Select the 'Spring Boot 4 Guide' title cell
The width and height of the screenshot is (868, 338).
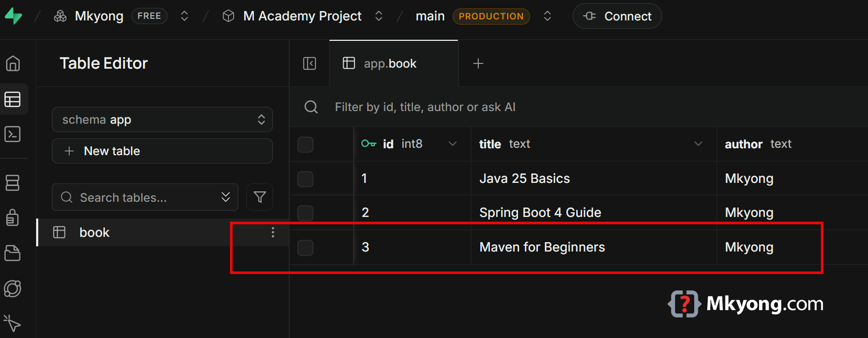tap(594, 213)
